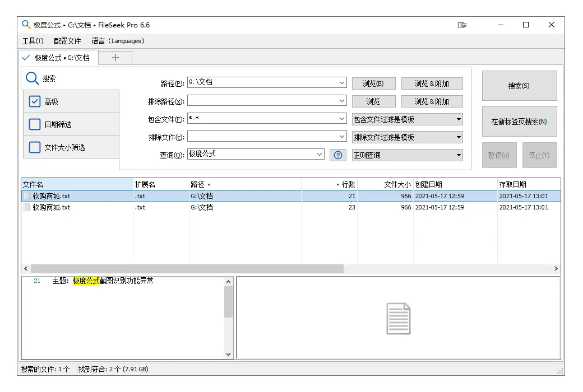Uncheck the 高级 advanced checkbox

(x=35, y=101)
